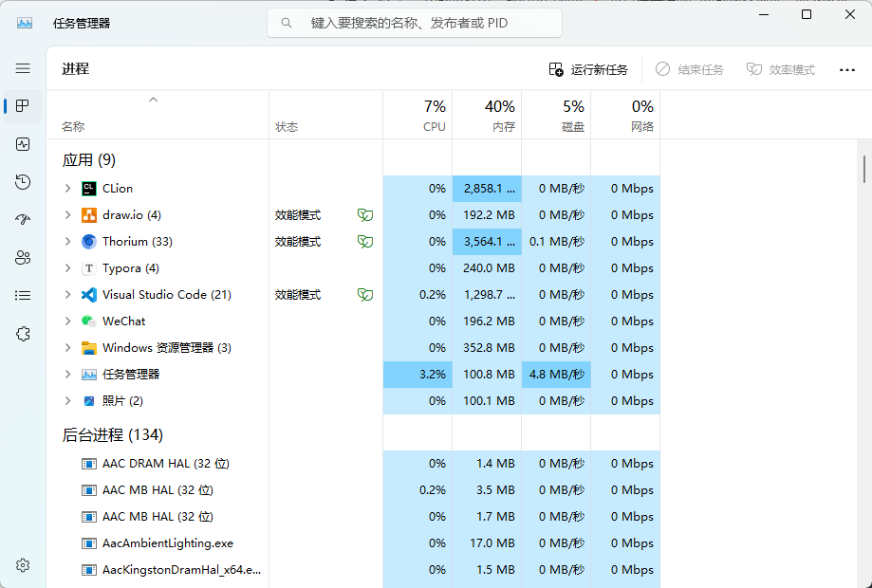Open the more options ellipsis menu
Image resolution: width=872 pixels, height=588 pixels.
(x=849, y=68)
